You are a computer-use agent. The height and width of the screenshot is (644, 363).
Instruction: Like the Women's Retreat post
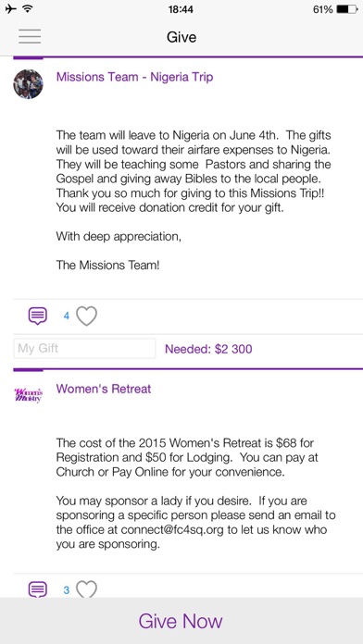87,589
